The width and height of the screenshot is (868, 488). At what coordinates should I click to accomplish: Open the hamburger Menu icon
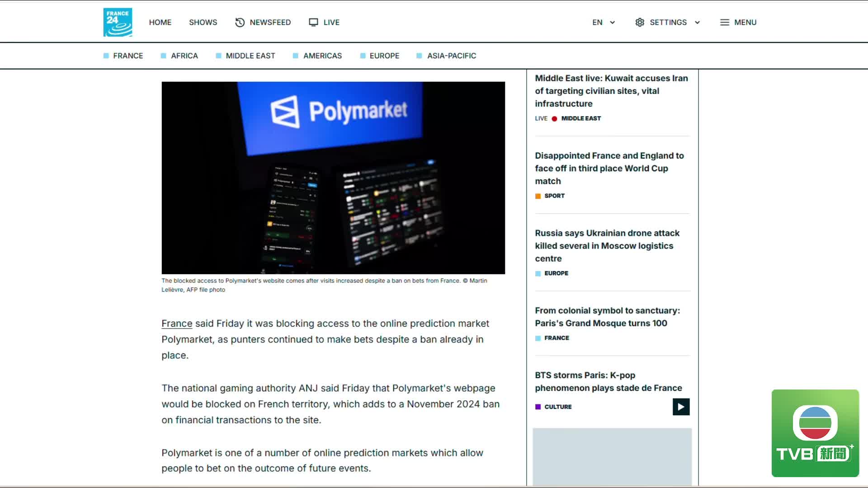point(724,22)
